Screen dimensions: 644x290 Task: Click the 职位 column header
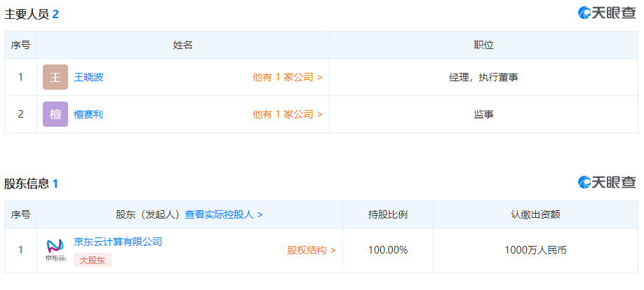(483, 45)
